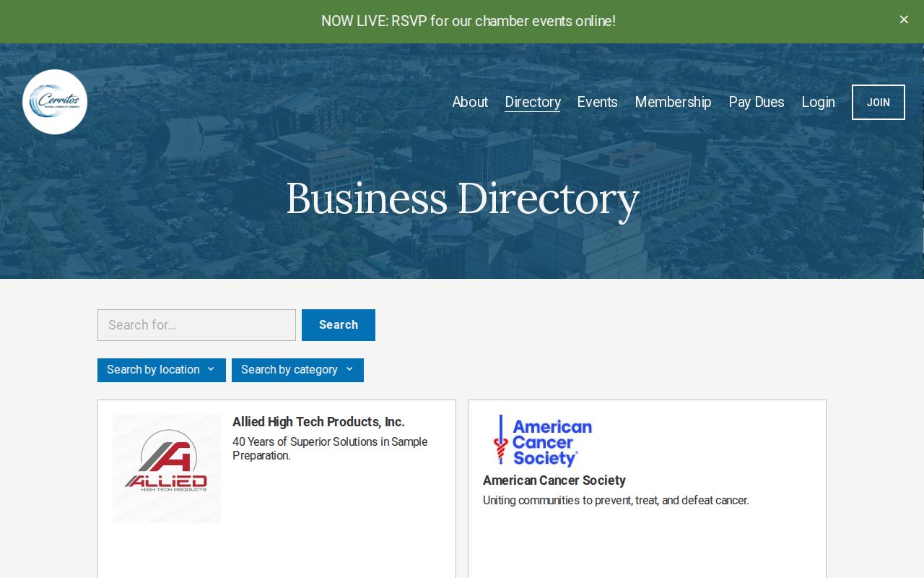Click the '40 Years of Superior Solutions' description
The width and height of the screenshot is (924, 578).
coord(330,449)
